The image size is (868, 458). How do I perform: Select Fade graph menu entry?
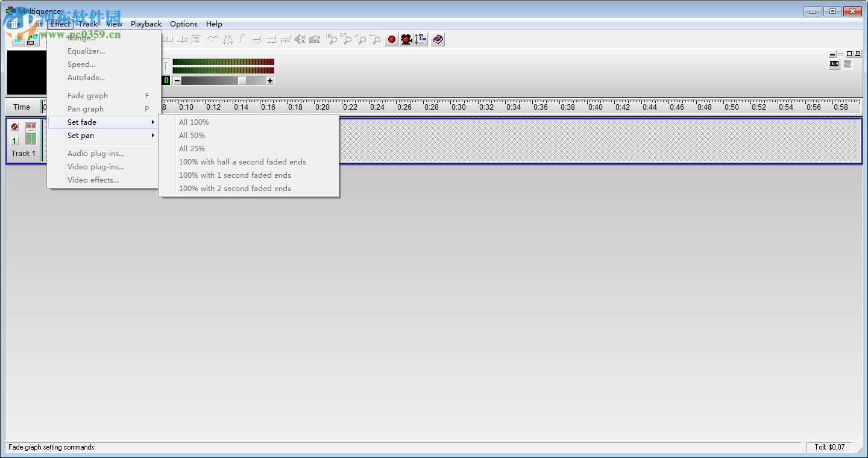click(x=104, y=96)
